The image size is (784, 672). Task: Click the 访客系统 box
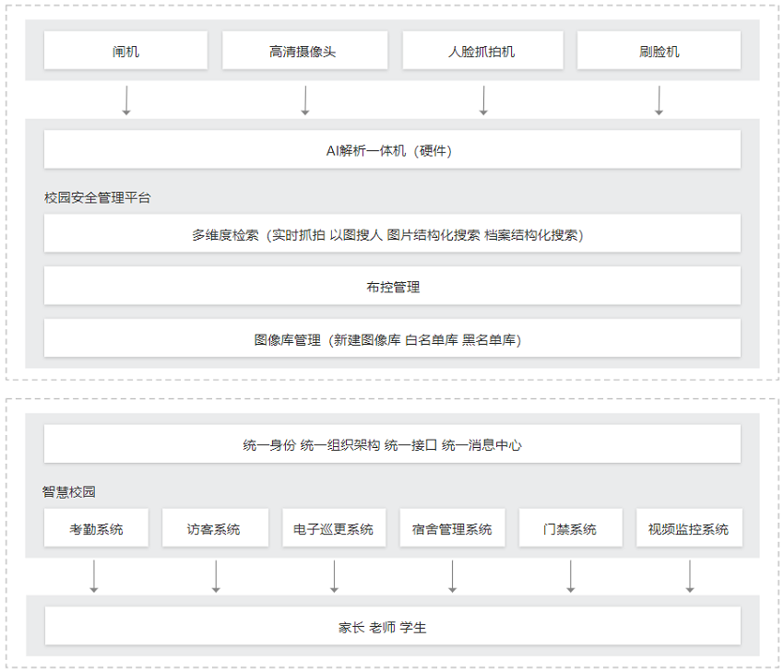click(215, 527)
